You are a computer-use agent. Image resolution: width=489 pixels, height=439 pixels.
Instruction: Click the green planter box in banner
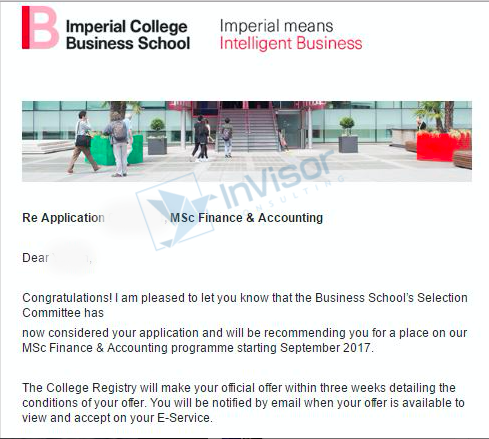pyautogui.click(x=115, y=150)
